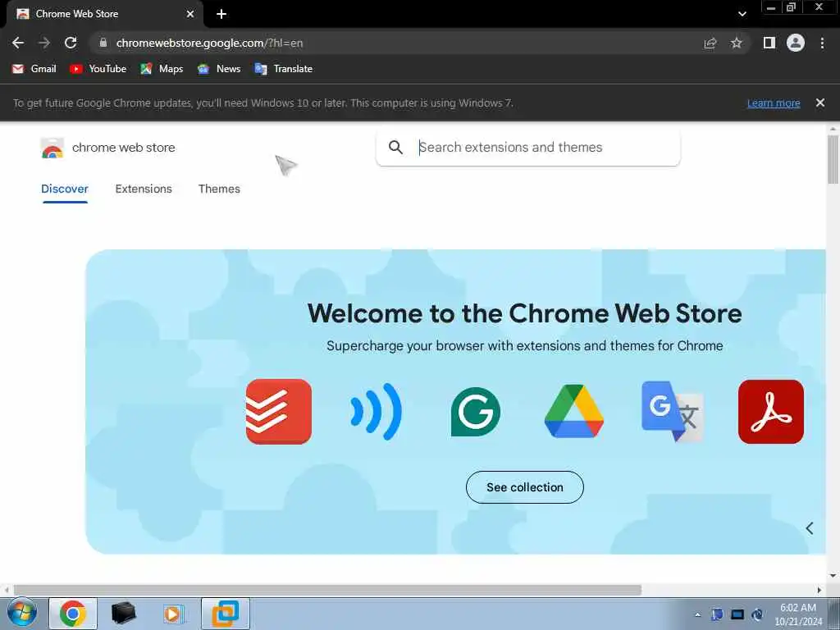
Task: Expand the tab search chevron
Action: 742,14
